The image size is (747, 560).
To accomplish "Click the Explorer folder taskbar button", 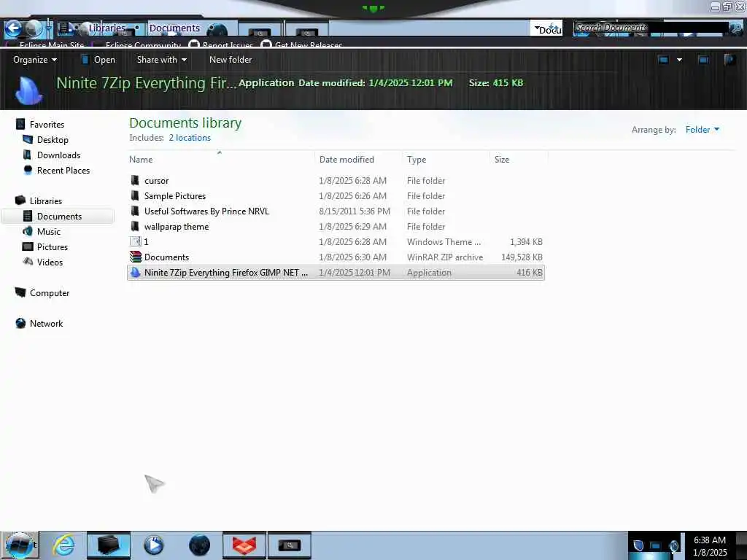I will pyautogui.click(x=108, y=545).
